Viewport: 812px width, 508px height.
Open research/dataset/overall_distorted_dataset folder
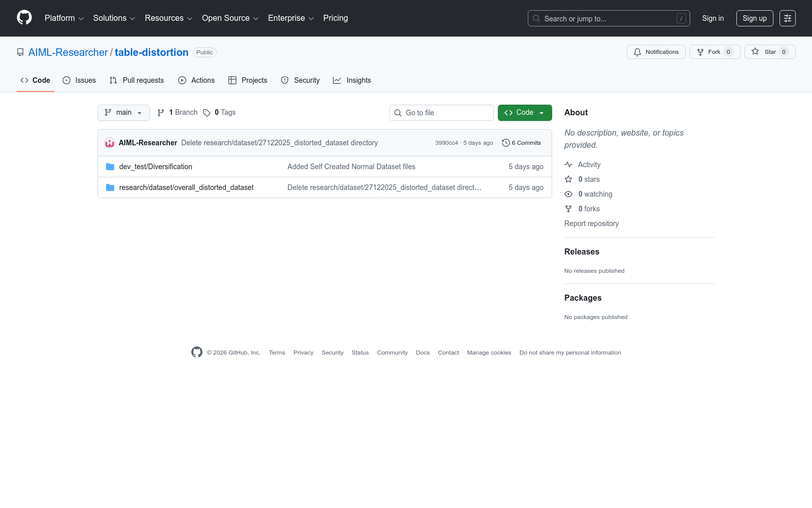(186, 187)
